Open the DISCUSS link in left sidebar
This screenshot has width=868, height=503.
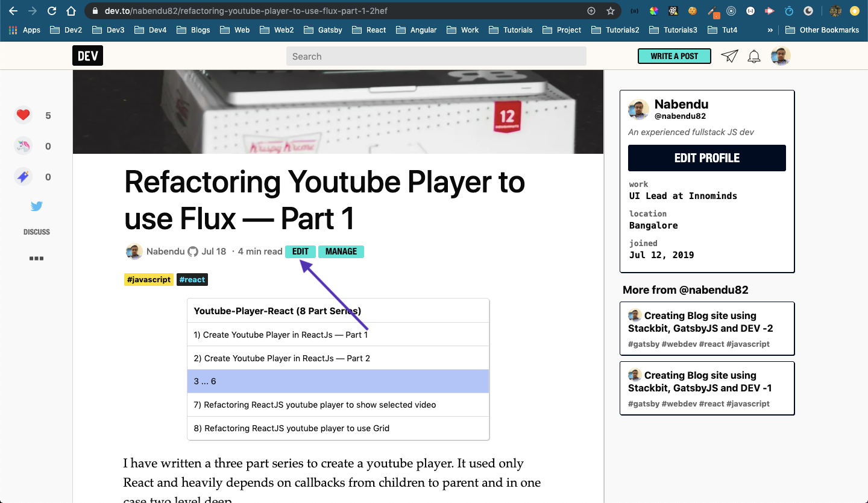coord(37,232)
